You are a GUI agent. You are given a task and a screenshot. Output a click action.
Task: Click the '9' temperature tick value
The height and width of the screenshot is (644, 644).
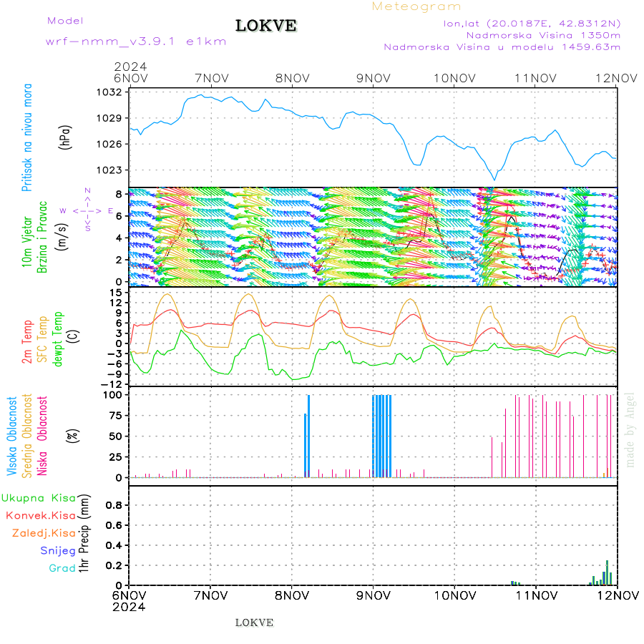coord(119,313)
